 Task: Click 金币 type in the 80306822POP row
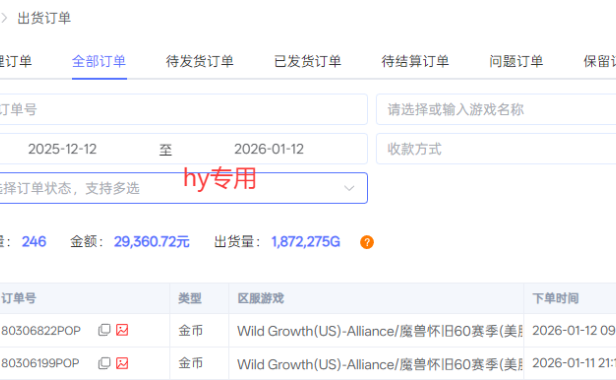coord(191,330)
